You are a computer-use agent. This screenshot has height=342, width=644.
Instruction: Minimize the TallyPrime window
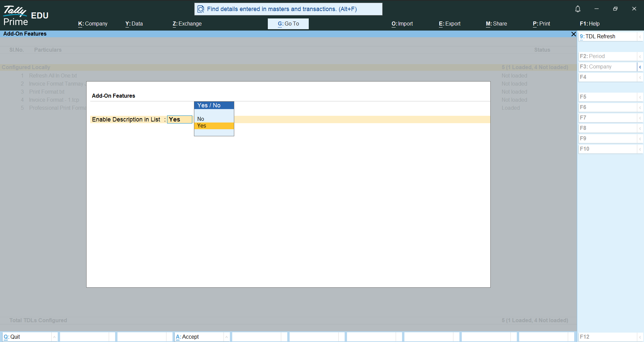point(596,9)
